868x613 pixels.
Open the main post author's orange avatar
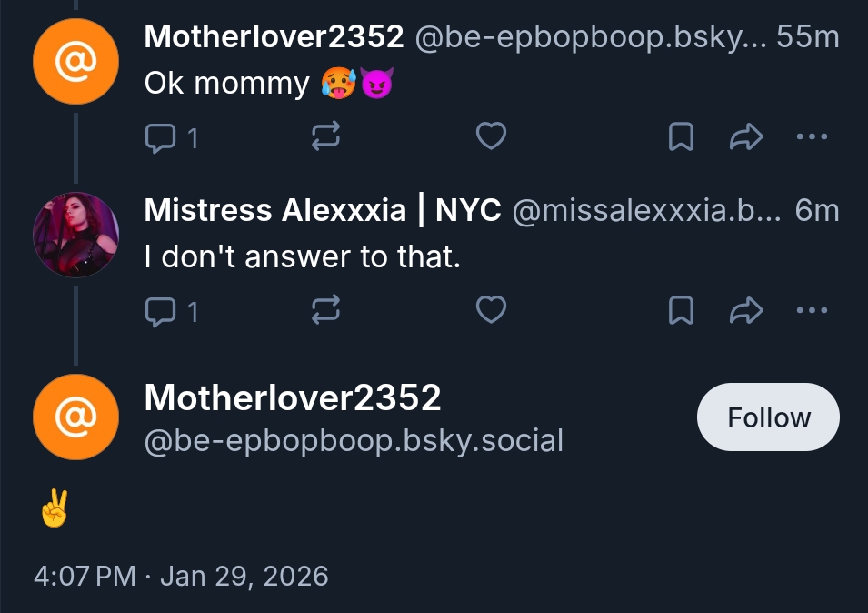[76, 417]
